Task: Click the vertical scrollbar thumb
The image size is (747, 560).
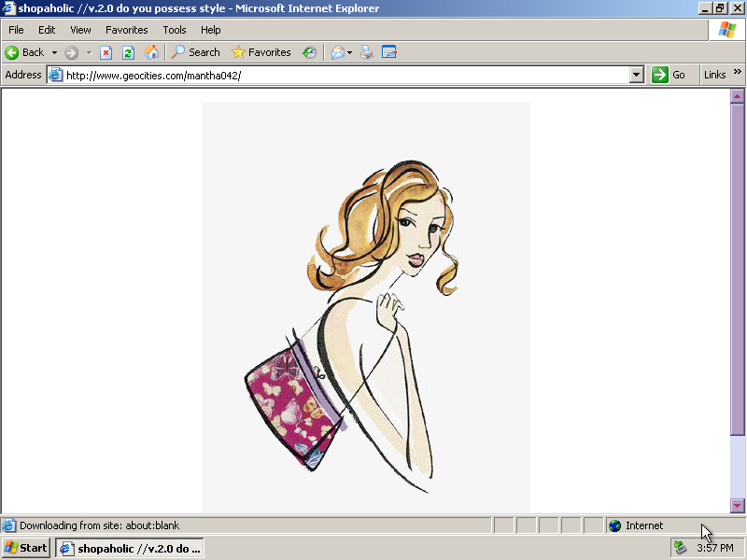Action: tap(737, 269)
